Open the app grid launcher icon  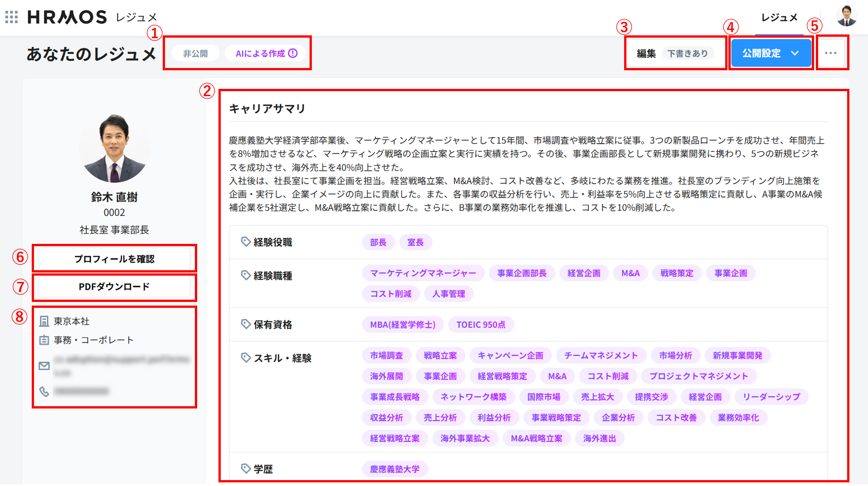click(11, 17)
